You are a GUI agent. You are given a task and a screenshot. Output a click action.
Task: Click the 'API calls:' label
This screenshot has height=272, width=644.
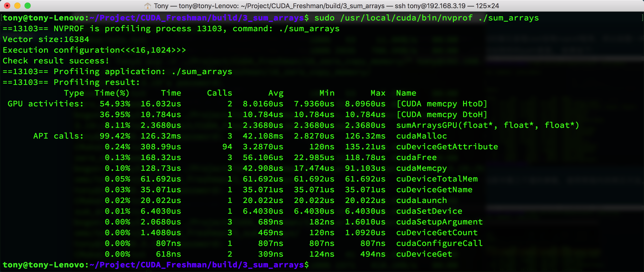point(58,136)
